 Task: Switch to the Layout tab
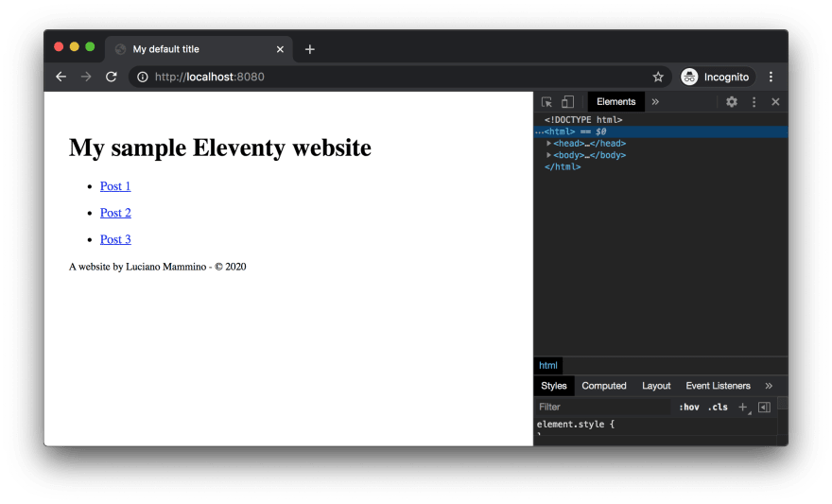coord(656,386)
